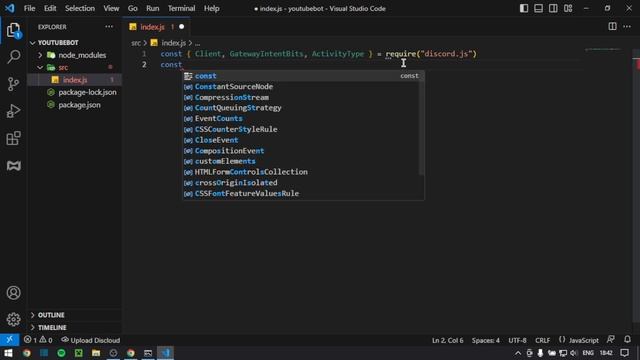
Task: Open the Manage gear settings
Action: point(13,319)
